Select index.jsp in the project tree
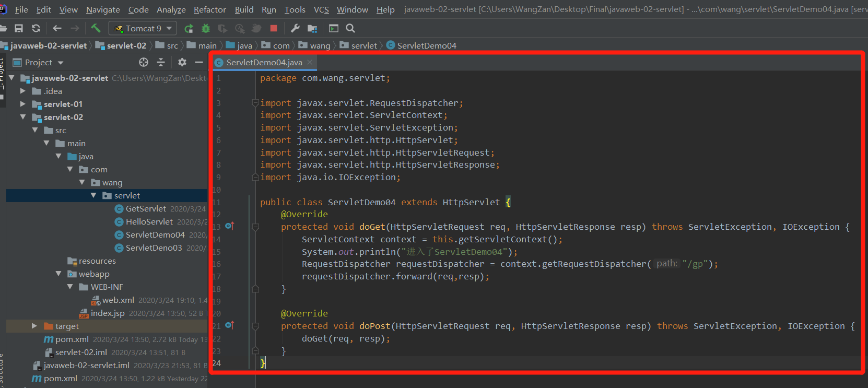868x388 pixels. click(107, 313)
